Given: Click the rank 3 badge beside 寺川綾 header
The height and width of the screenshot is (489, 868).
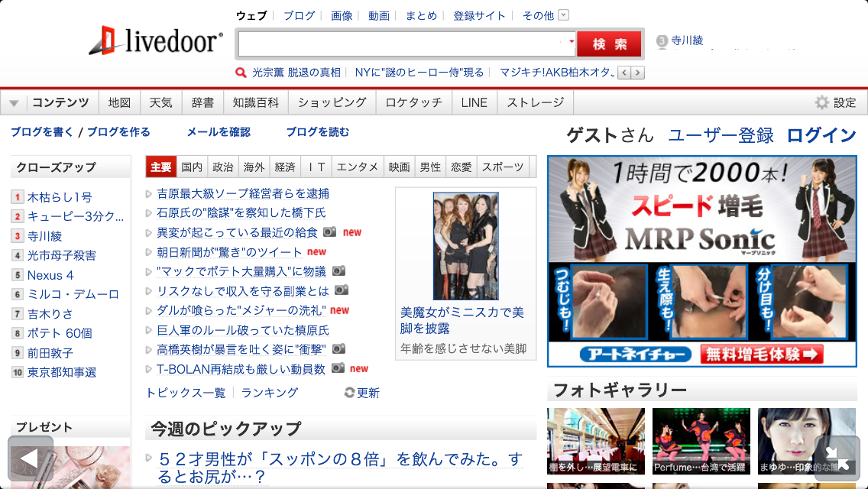Looking at the screenshot, I should (662, 41).
